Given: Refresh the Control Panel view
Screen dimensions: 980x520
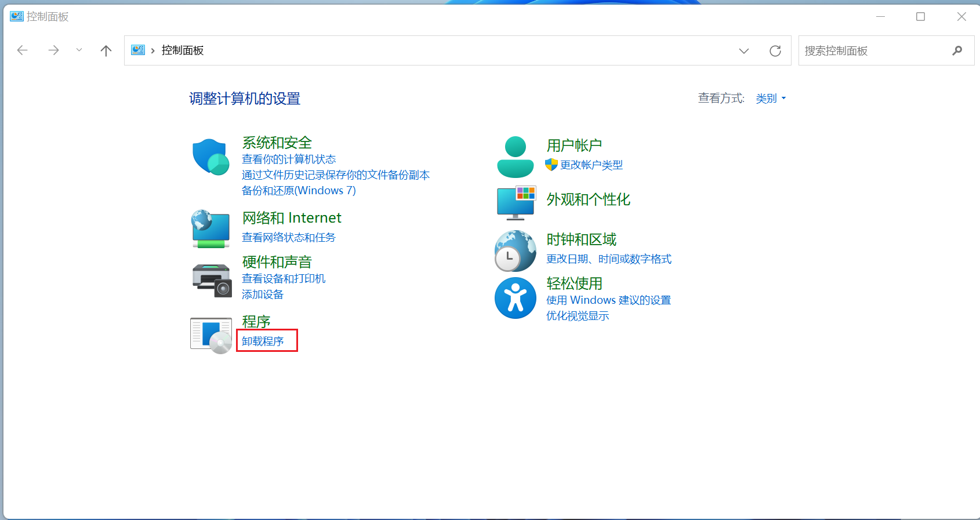Looking at the screenshot, I should pos(775,51).
